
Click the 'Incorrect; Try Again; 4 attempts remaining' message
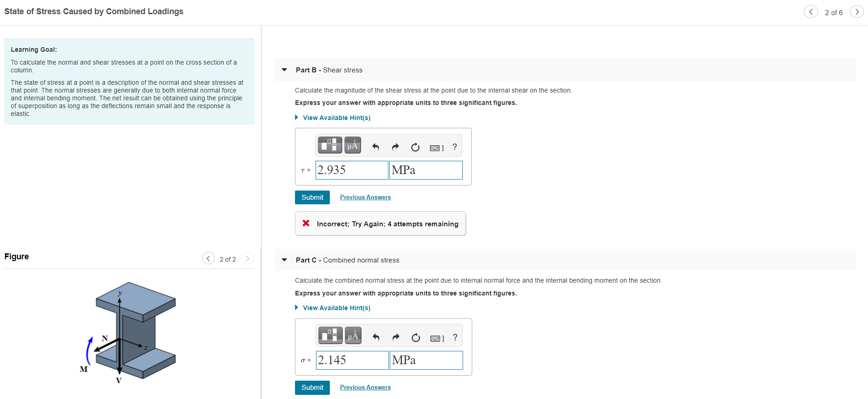(x=380, y=224)
